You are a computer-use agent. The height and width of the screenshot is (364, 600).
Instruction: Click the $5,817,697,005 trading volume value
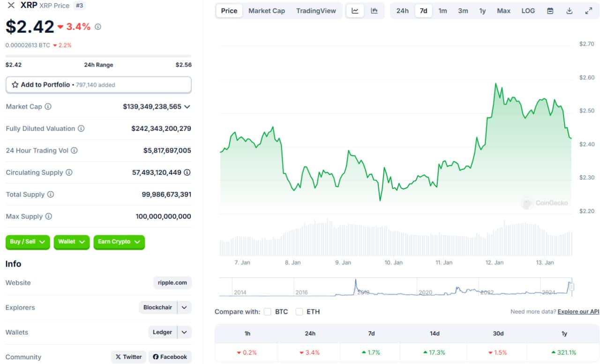(x=167, y=150)
